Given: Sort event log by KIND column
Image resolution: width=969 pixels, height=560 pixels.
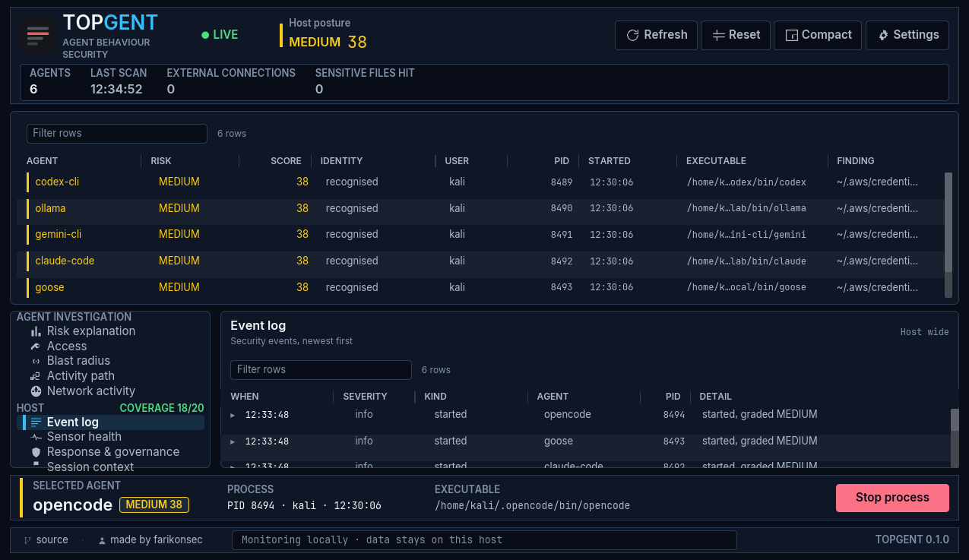Looking at the screenshot, I should pos(435,397).
